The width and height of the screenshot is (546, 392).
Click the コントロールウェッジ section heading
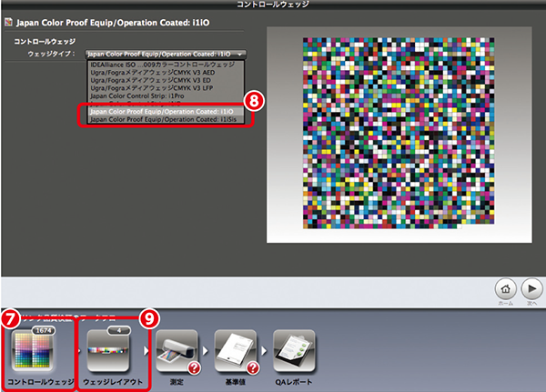[x=45, y=42]
